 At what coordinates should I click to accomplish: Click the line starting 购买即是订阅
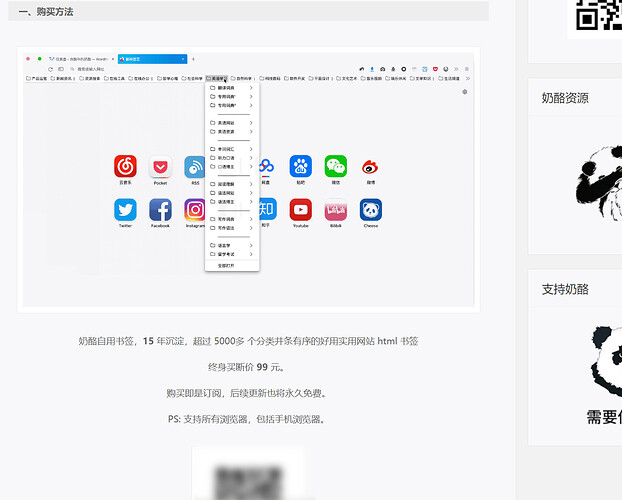(247, 393)
